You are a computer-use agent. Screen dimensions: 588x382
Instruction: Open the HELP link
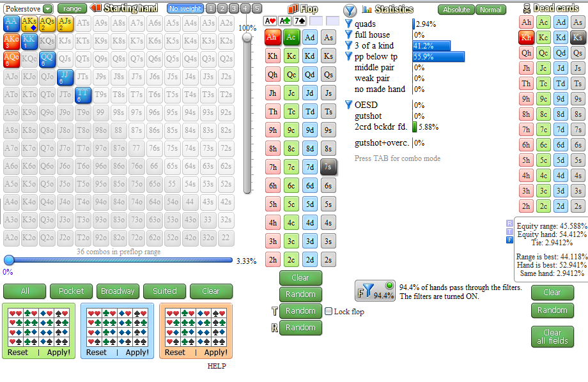(x=217, y=366)
